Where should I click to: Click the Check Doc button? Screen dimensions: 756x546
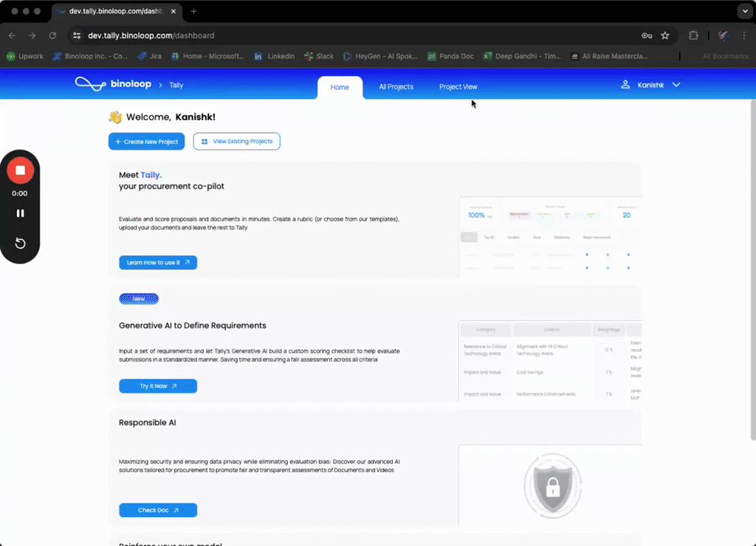(x=158, y=510)
